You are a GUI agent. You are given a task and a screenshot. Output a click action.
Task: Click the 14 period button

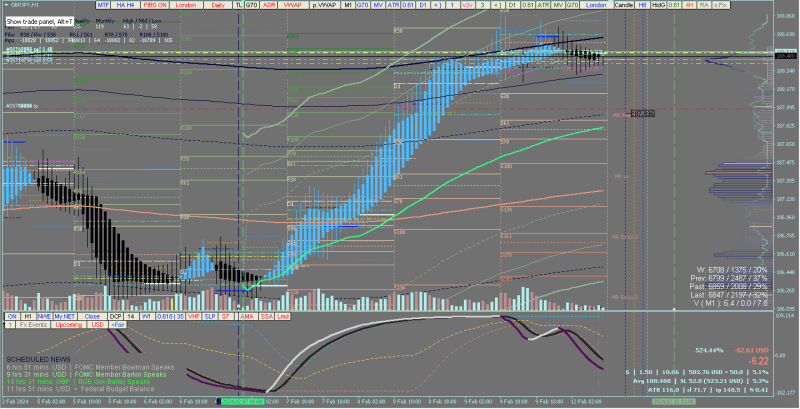click(131, 317)
